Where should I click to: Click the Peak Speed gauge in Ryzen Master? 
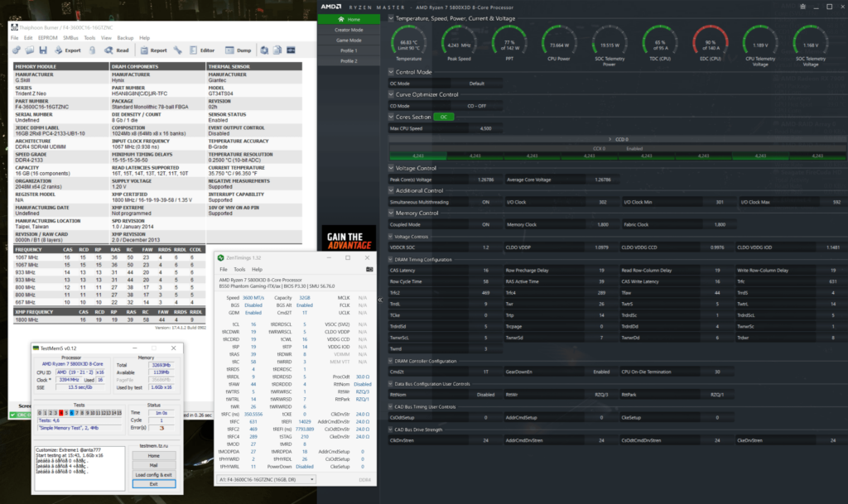[459, 43]
